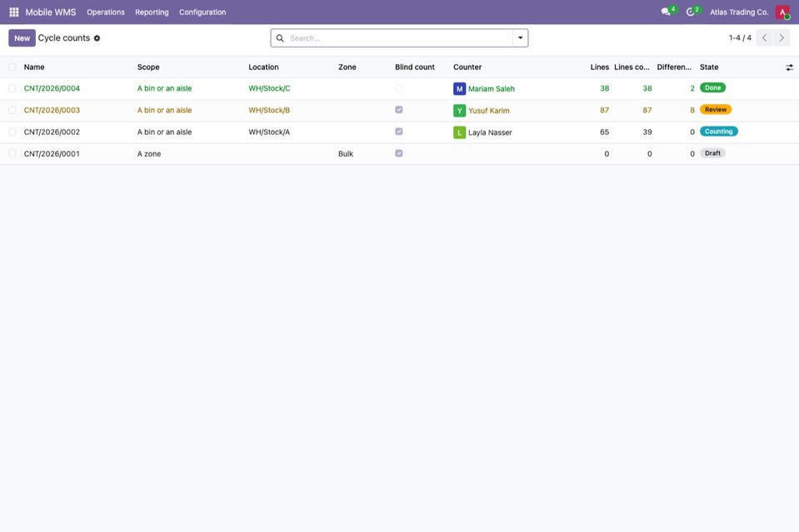
Task: Toggle the select-all rows checkbox
Action: click(12, 67)
